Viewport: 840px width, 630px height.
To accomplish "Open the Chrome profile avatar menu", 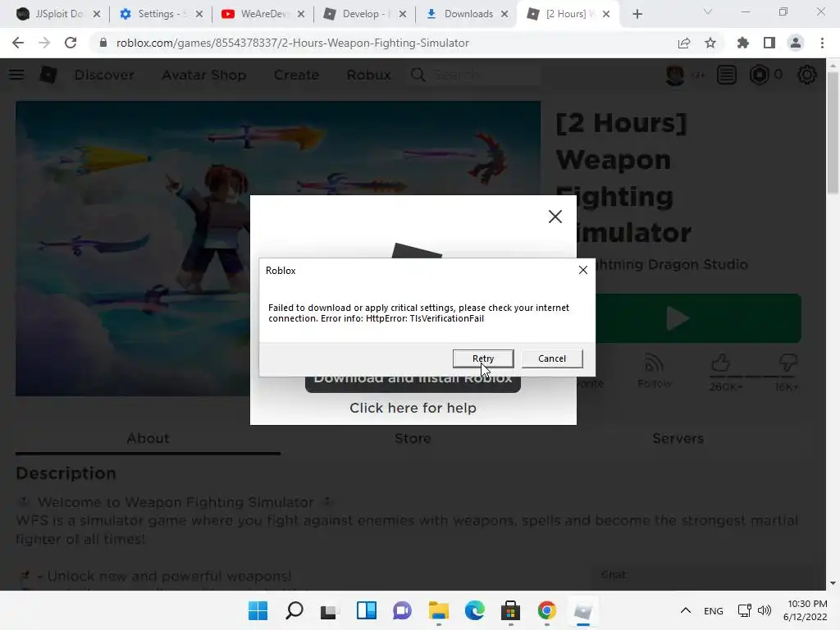I will coord(796,43).
